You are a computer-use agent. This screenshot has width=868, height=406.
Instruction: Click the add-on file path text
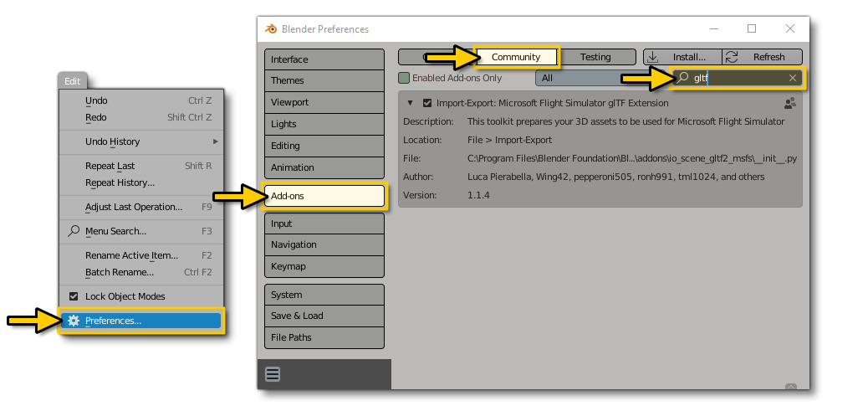coord(632,158)
